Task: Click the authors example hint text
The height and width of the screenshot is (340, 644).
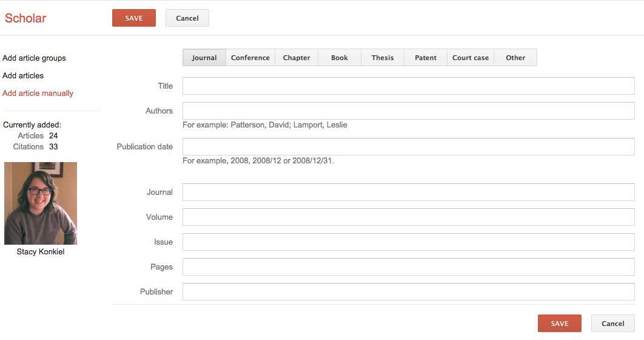Action: tap(265, 125)
